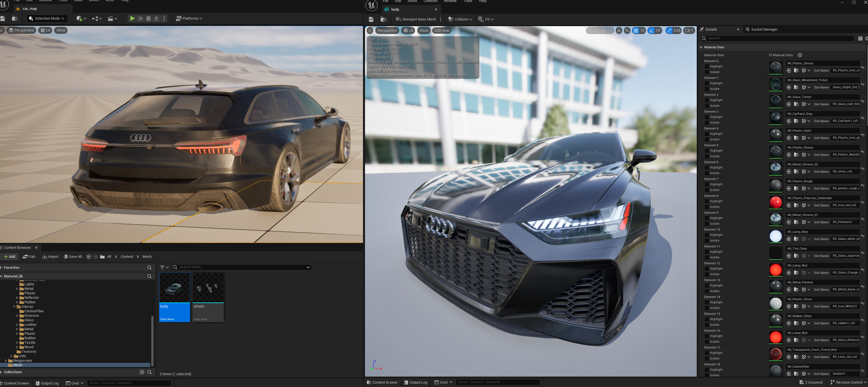Select the wheels static mesh thumbnail
This screenshot has width=868, height=387.
pyautogui.click(x=208, y=288)
